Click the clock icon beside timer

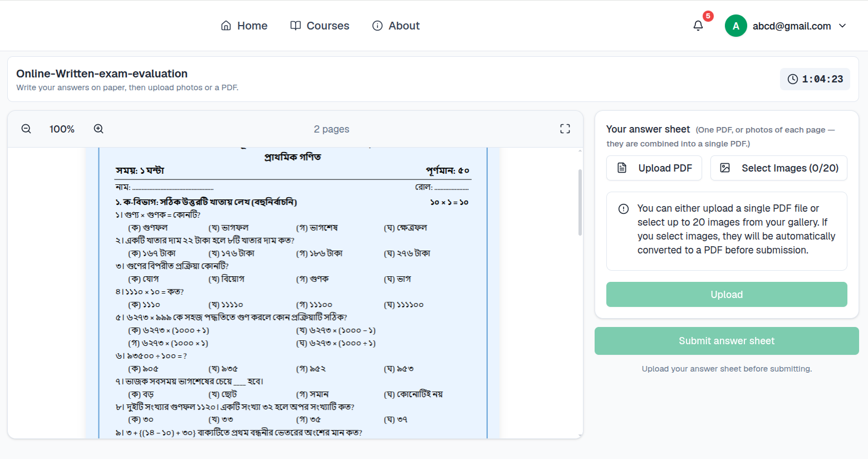[x=793, y=79]
